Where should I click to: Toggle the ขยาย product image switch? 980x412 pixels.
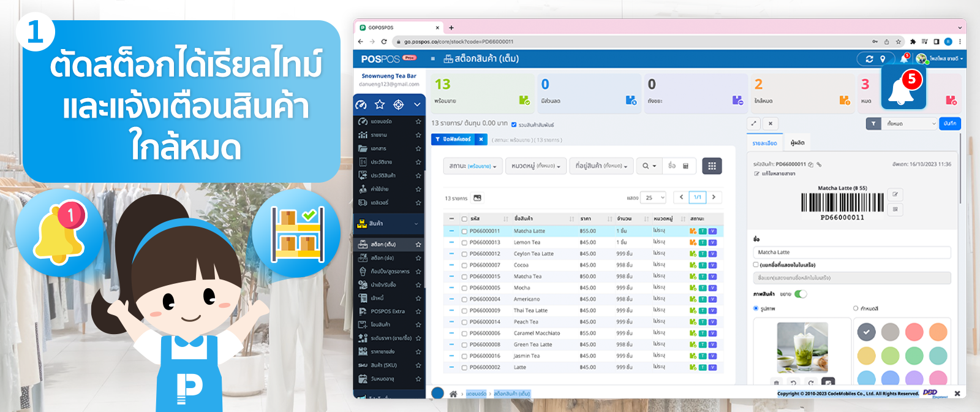pos(801,294)
